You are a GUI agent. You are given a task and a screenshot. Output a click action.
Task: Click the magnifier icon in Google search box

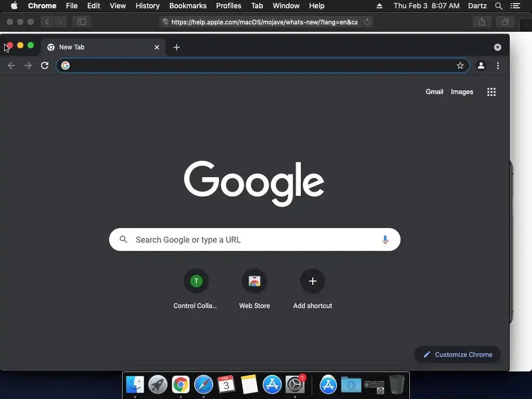pyautogui.click(x=124, y=240)
